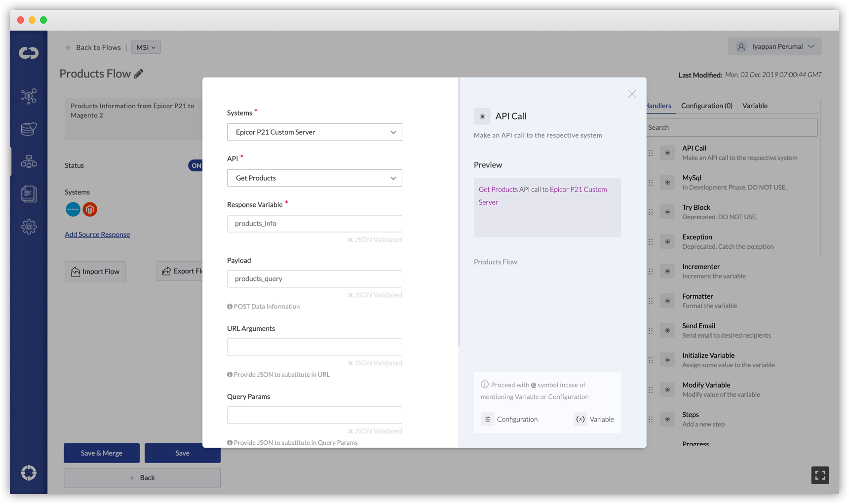The image size is (849, 504).
Task: Switch to the Configuration (0) tab
Action: click(x=707, y=106)
